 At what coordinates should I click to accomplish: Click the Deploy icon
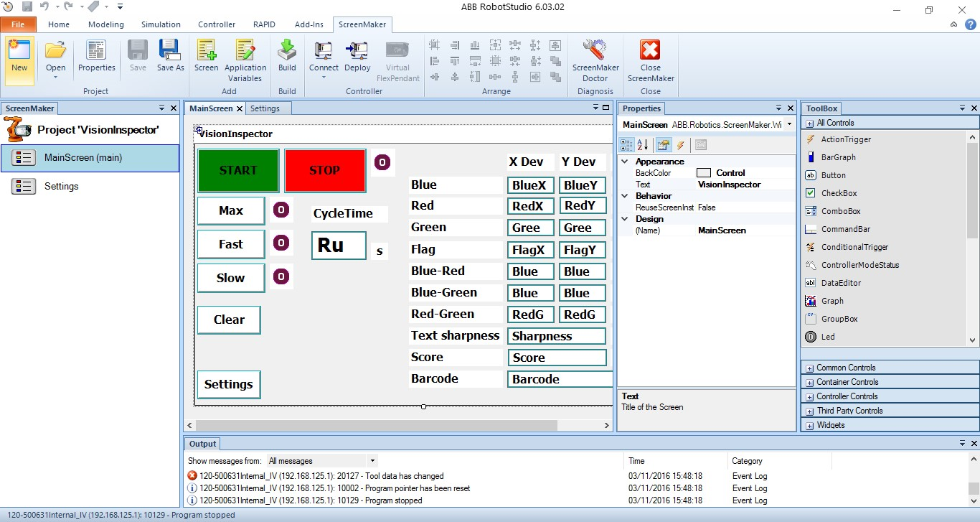click(357, 50)
